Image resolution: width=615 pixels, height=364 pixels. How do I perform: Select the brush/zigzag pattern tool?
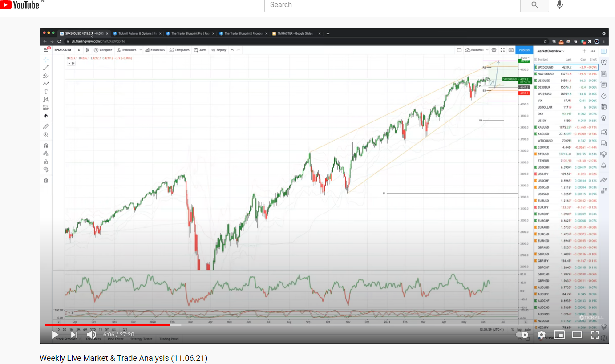46,84
